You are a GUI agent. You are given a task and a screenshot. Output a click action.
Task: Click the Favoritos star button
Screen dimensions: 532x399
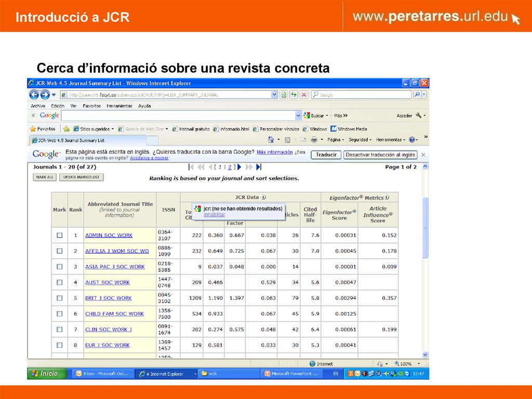(43, 129)
